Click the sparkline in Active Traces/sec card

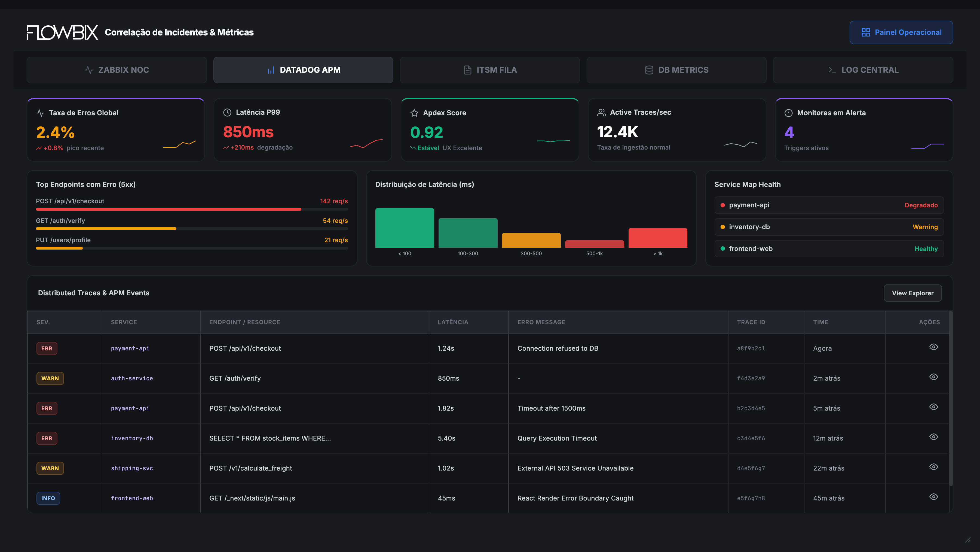(x=741, y=144)
